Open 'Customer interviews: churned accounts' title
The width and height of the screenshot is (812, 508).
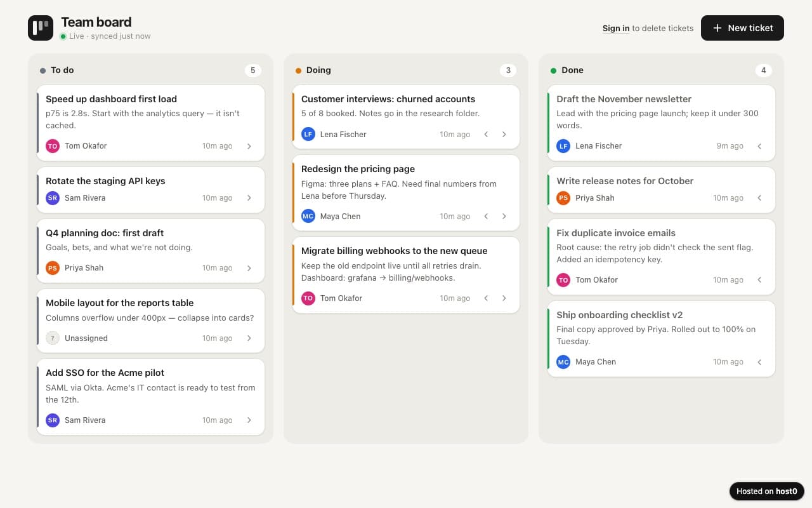(x=388, y=99)
